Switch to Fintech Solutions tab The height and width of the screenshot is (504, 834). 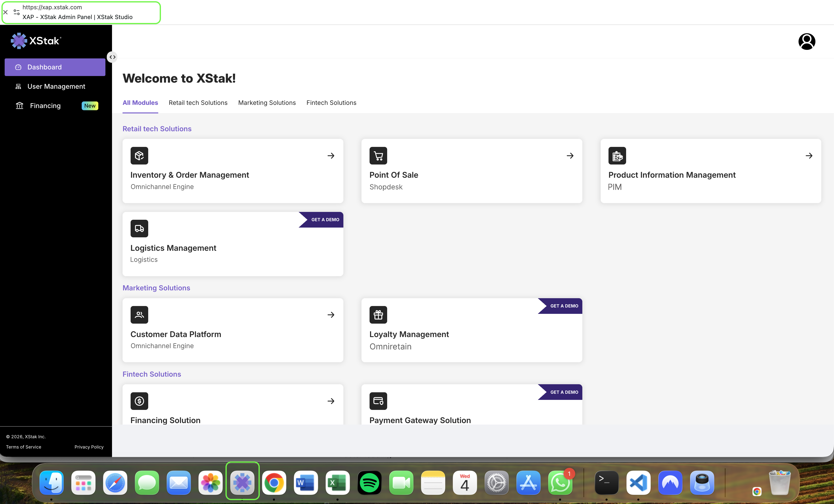(331, 102)
